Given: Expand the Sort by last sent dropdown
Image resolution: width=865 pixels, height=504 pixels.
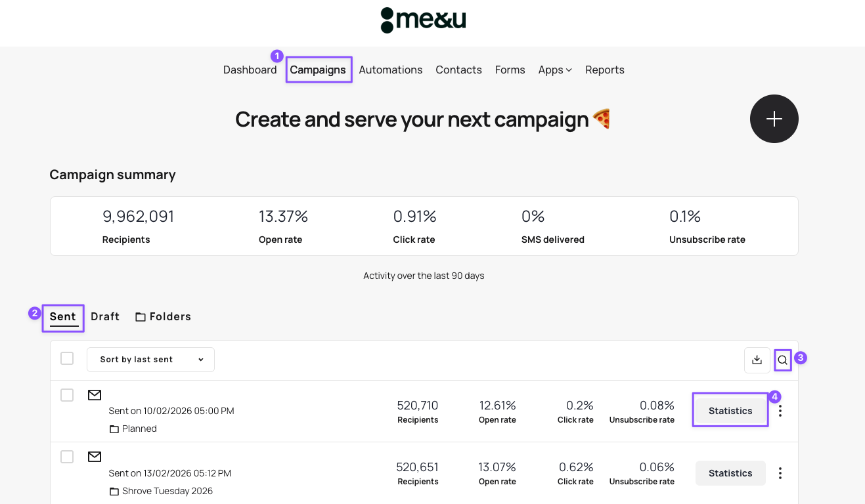Looking at the screenshot, I should [x=150, y=360].
